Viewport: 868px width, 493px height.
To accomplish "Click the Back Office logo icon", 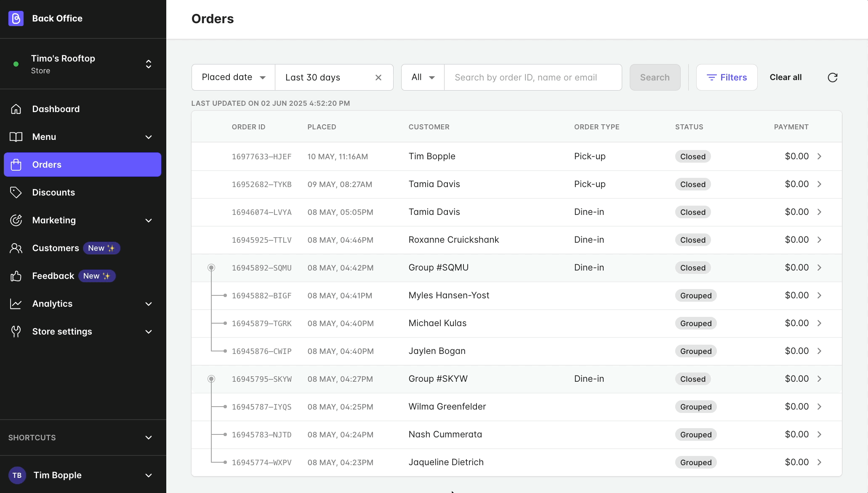I will 16,19.
